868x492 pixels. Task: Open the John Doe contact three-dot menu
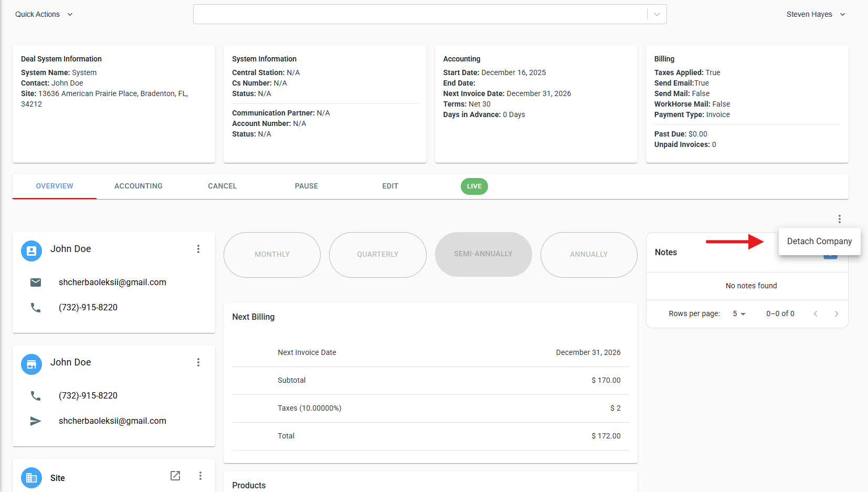point(198,249)
